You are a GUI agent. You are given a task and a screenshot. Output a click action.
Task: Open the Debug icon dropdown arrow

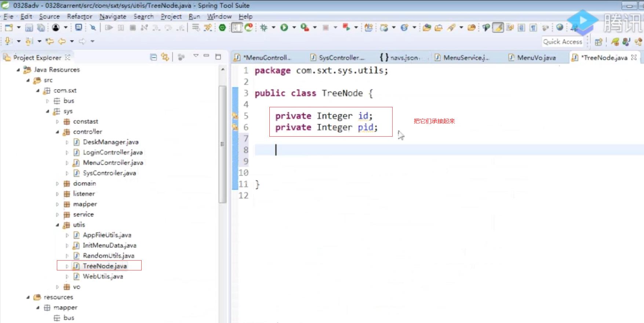tap(273, 28)
